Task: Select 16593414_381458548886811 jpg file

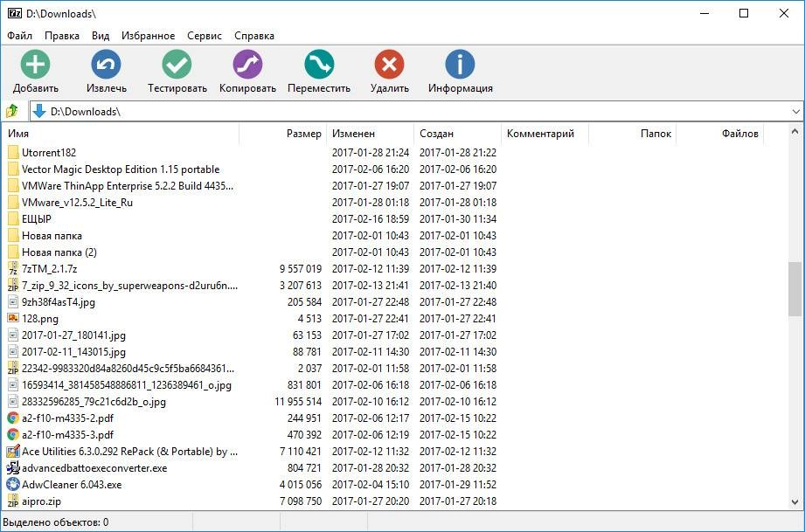Action: pos(126,385)
